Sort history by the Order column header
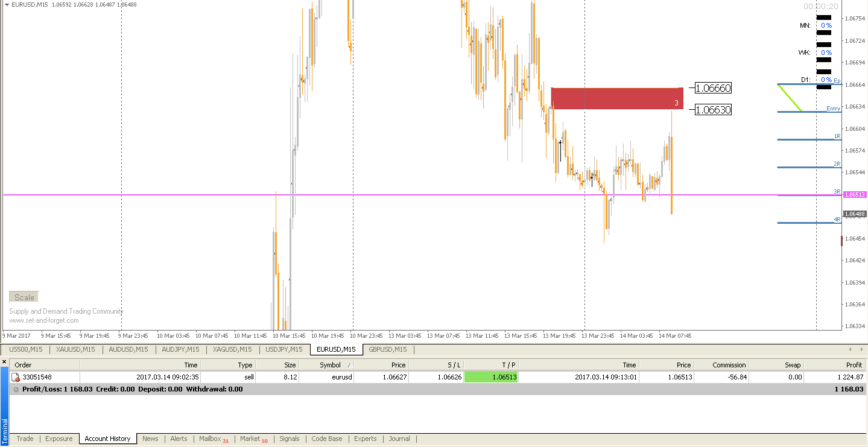 coord(45,365)
